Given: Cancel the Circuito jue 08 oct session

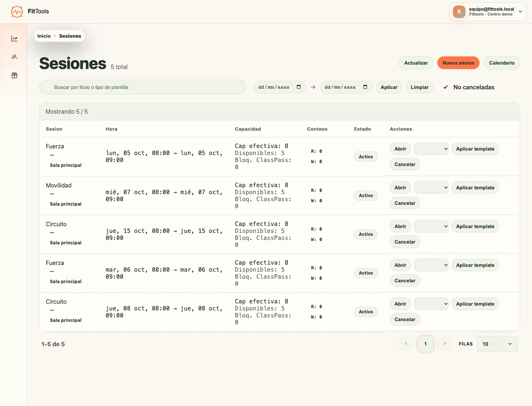Looking at the screenshot, I should pos(405,319).
